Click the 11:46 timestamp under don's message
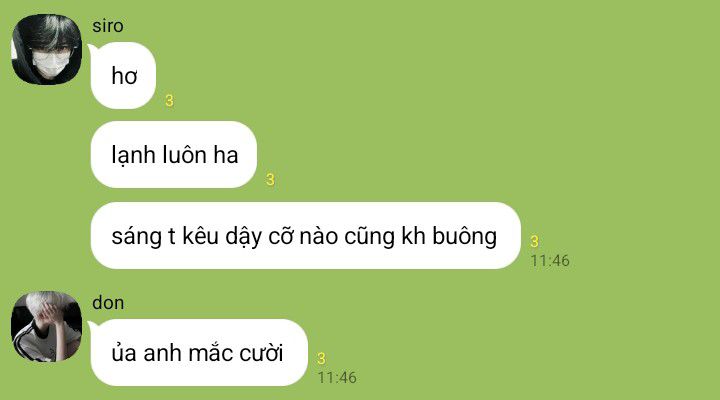The image size is (720, 400). click(337, 377)
